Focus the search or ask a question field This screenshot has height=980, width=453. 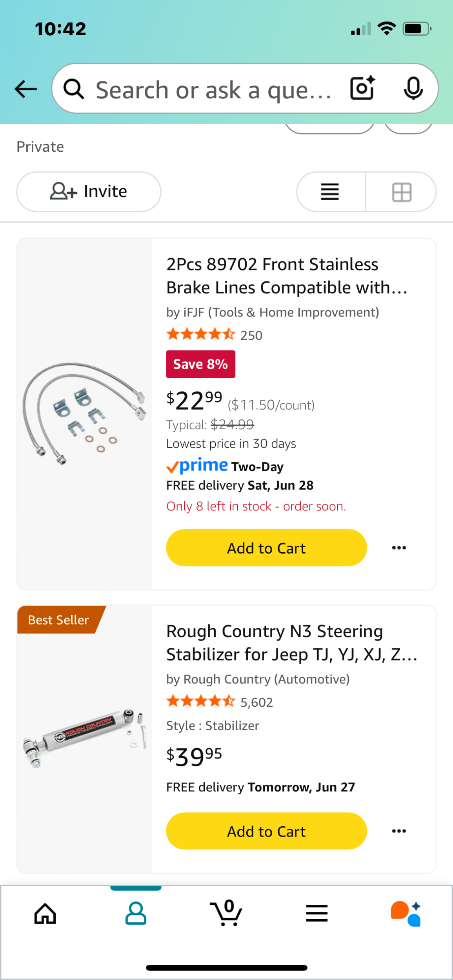point(214,90)
